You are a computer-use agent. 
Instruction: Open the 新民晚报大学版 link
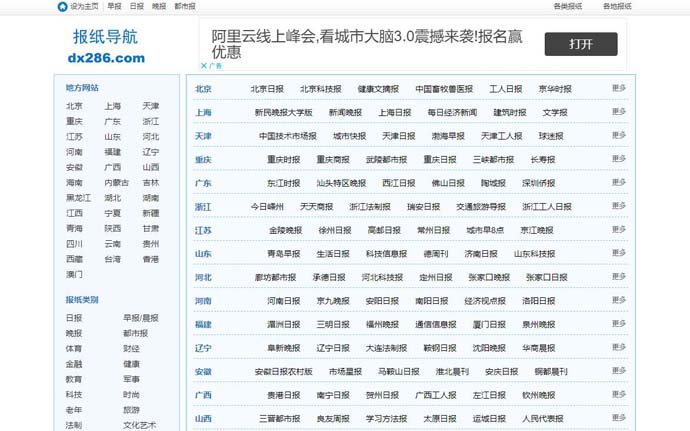tap(283, 113)
